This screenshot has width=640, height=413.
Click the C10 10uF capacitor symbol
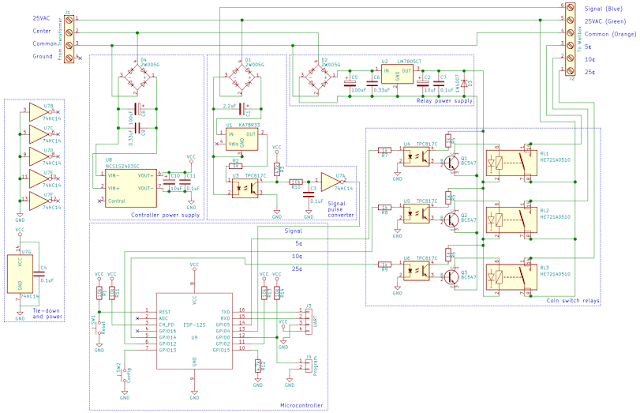coord(169,182)
